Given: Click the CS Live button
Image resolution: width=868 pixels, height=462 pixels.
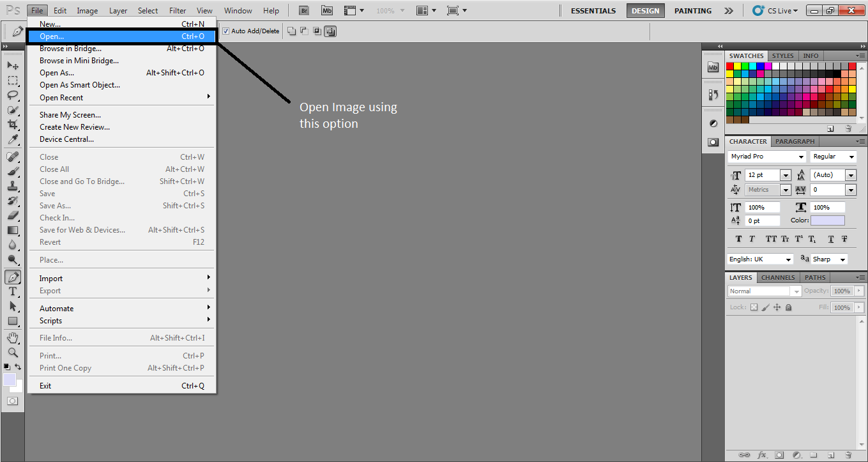Looking at the screenshot, I should pyautogui.click(x=775, y=11).
